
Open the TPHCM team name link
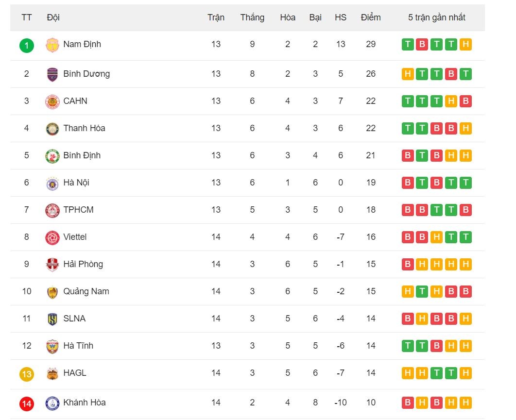[78, 209]
